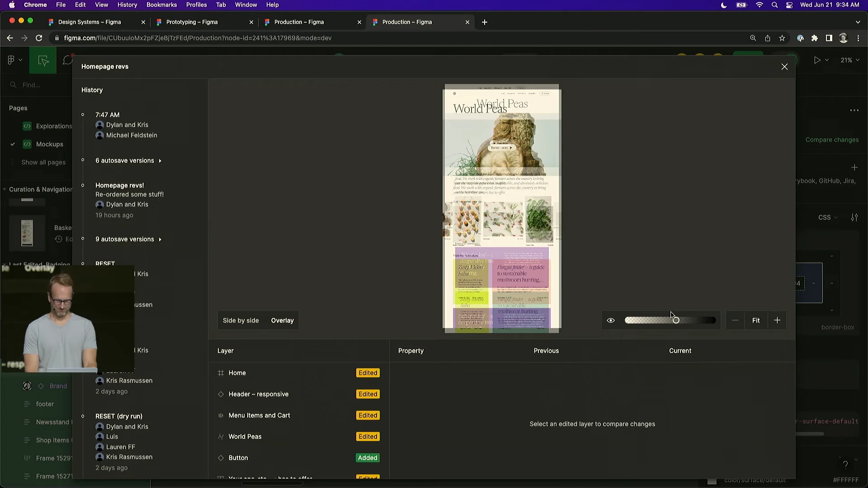Open the 21% zoom dropdown
Viewport: 868px width, 488px height.
click(849, 60)
